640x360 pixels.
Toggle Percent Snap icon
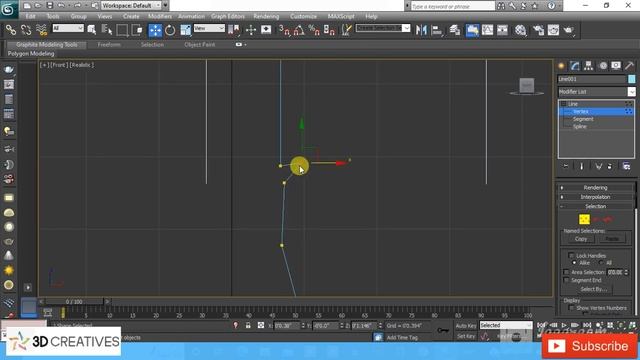[x=314, y=30]
